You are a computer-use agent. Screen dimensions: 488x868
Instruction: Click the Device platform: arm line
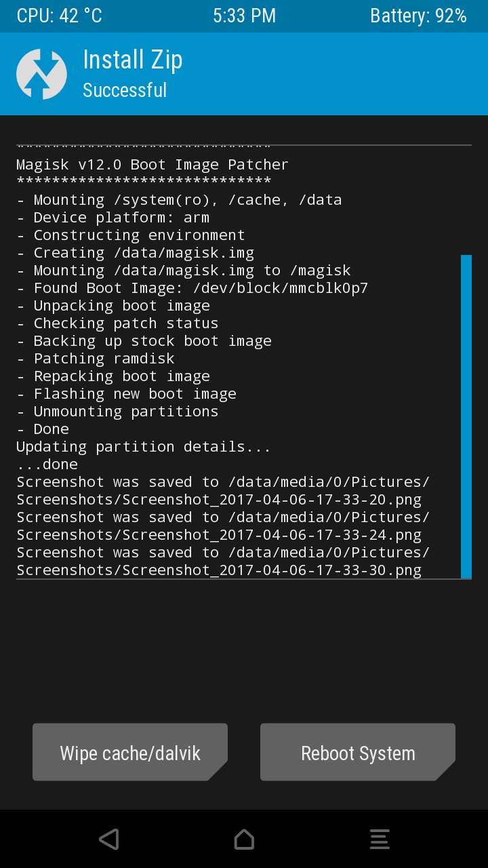(113, 218)
